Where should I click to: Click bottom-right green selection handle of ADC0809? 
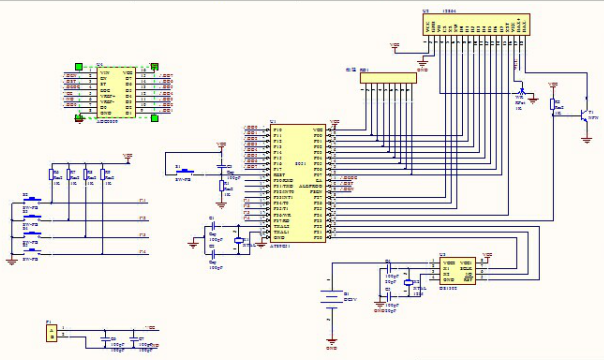point(154,118)
